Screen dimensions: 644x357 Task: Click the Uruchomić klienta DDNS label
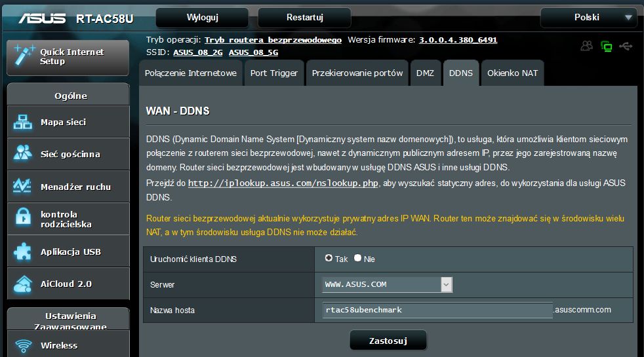tap(193, 259)
